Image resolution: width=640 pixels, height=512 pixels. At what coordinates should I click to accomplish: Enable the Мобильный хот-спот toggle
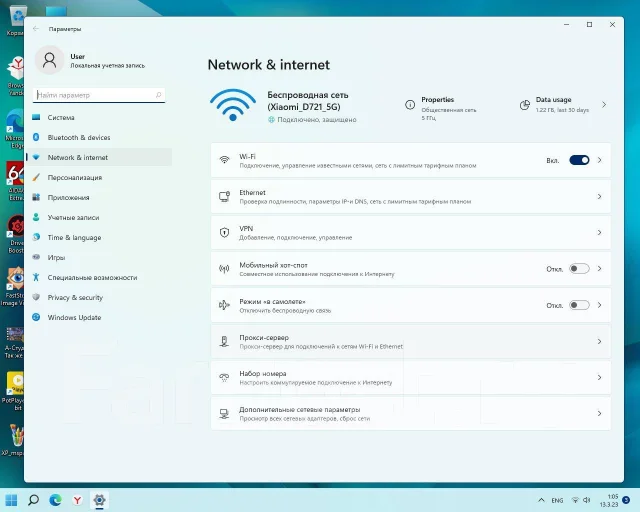click(x=579, y=269)
